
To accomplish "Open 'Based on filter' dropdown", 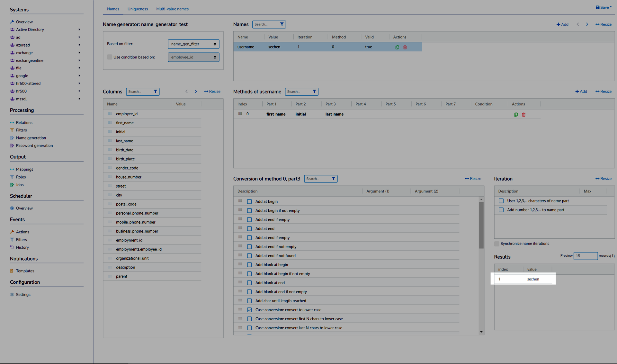I will pos(193,44).
